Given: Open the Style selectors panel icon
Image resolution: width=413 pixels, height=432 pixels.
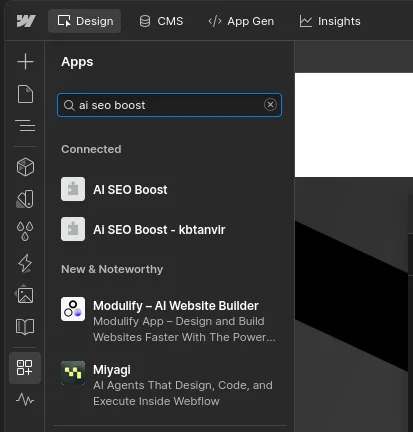Looking at the screenshot, I should click(x=25, y=199).
